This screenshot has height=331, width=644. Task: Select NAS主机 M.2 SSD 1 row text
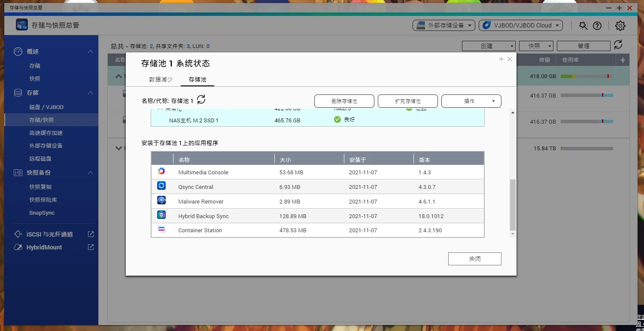194,121
